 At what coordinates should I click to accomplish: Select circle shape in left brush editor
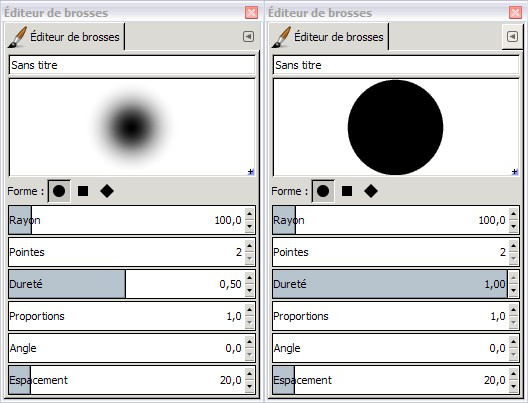point(59,191)
